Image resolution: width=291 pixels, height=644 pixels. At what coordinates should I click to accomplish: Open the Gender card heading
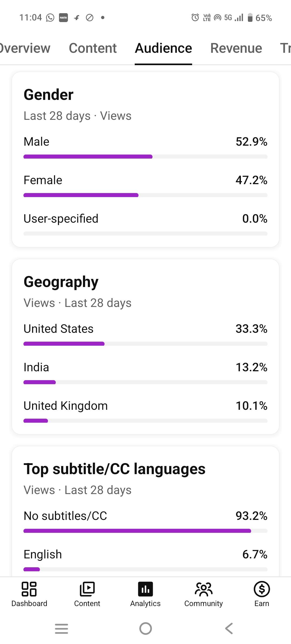tap(48, 95)
